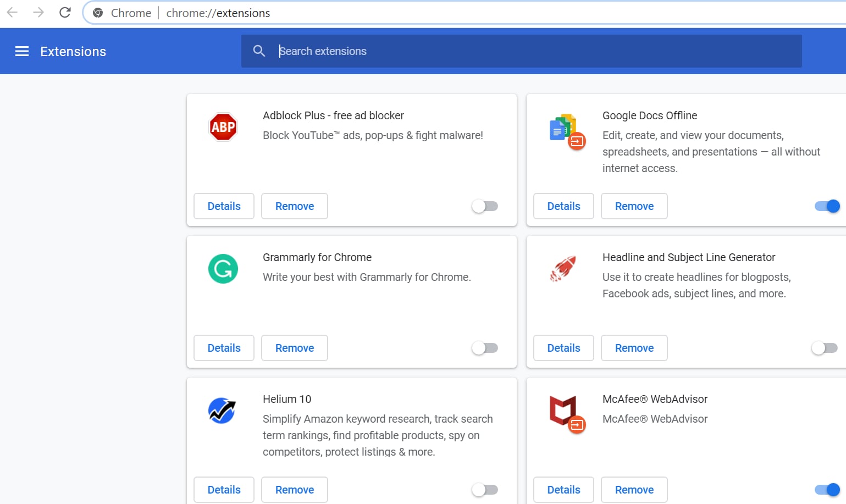This screenshot has height=504, width=846.
Task: Open the Extensions hamburger main menu
Action: pos(22,51)
